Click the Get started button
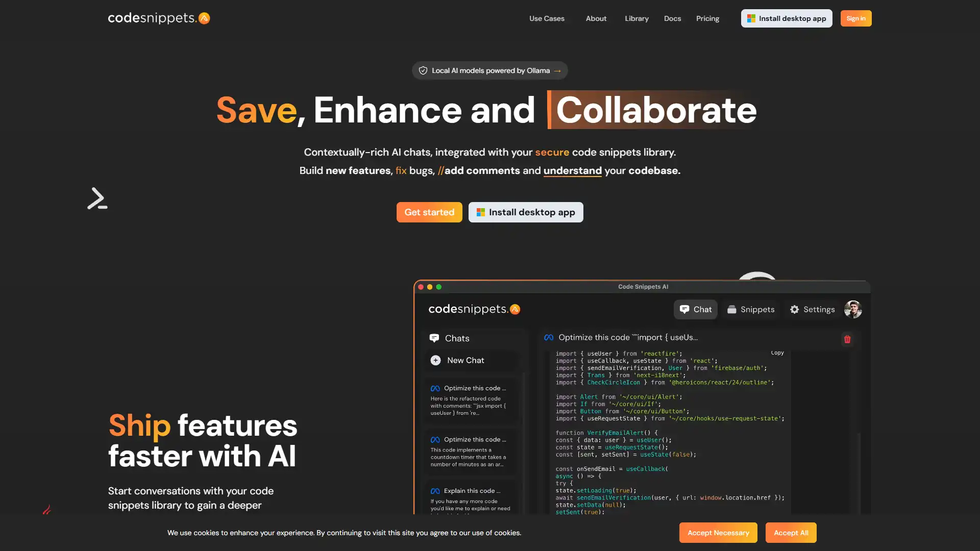 [x=429, y=212]
